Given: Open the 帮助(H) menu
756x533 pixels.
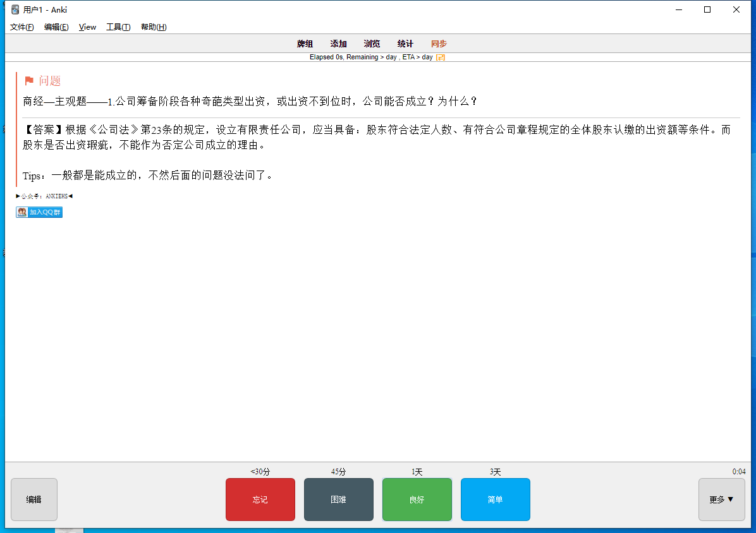Looking at the screenshot, I should pyautogui.click(x=154, y=27).
